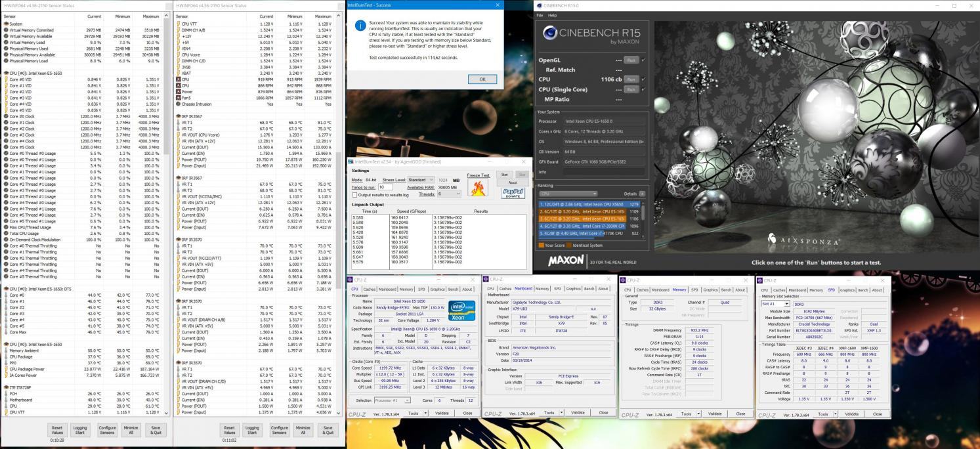Image resolution: width=980 pixels, height=449 pixels.
Task: Open the Threads dropdown in IntelBurnTest
Action: tap(450, 194)
